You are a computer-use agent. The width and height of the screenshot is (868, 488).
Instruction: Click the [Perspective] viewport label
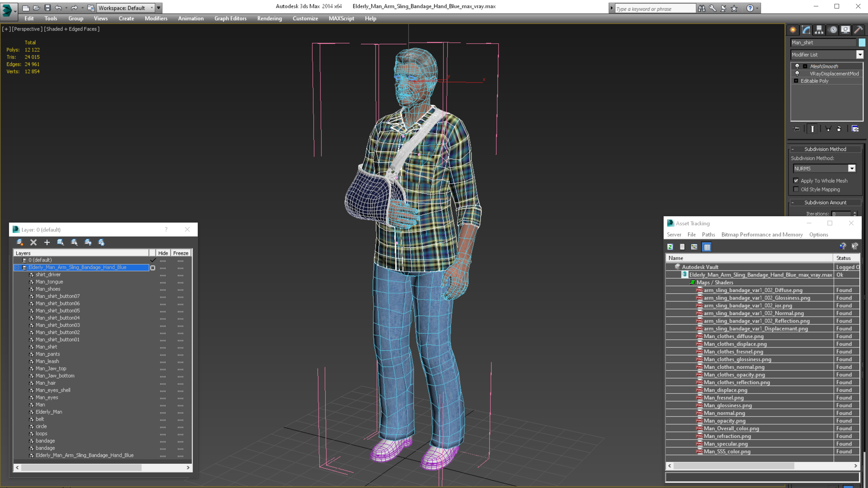[27, 29]
